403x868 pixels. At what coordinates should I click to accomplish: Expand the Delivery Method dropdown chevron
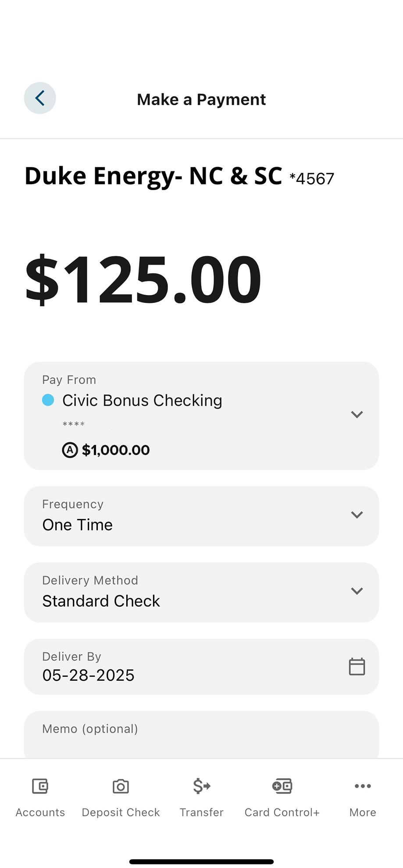(x=357, y=591)
